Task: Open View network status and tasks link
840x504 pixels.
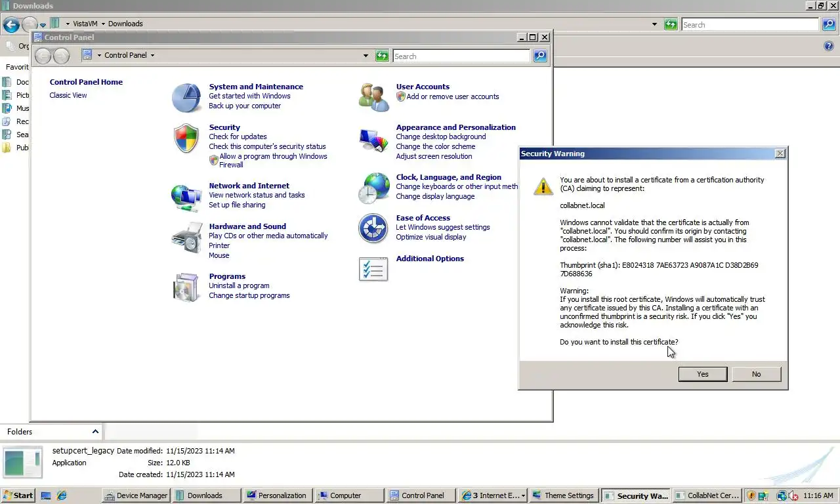Action: pyautogui.click(x=257, y=195)
